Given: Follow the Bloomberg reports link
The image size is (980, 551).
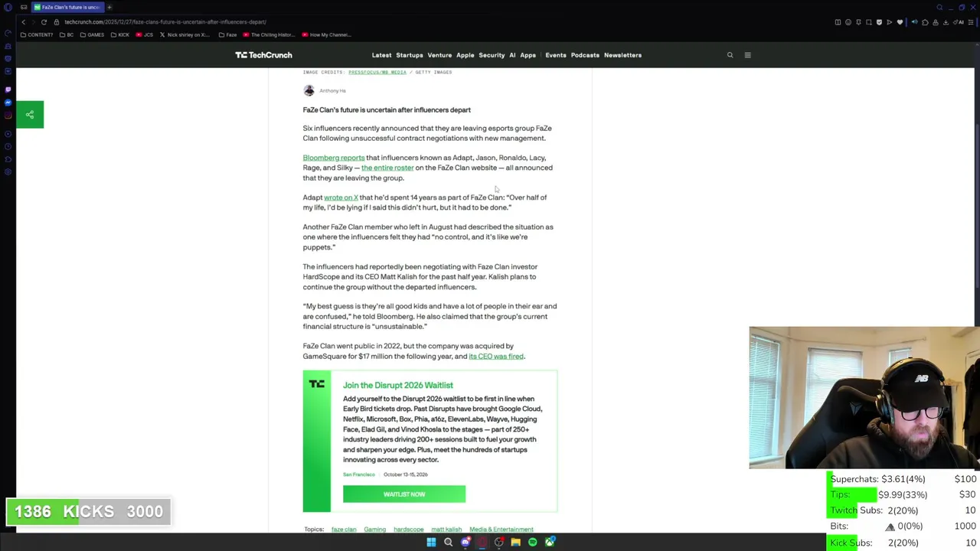Looking at the screenshot, I should click(x=333, y=158).
